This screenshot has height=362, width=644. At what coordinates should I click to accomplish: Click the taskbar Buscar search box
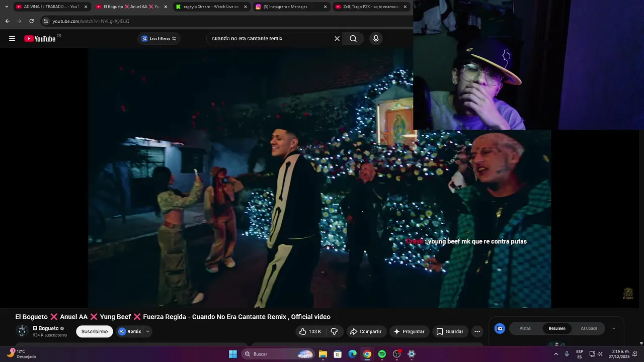click(278, 354)
